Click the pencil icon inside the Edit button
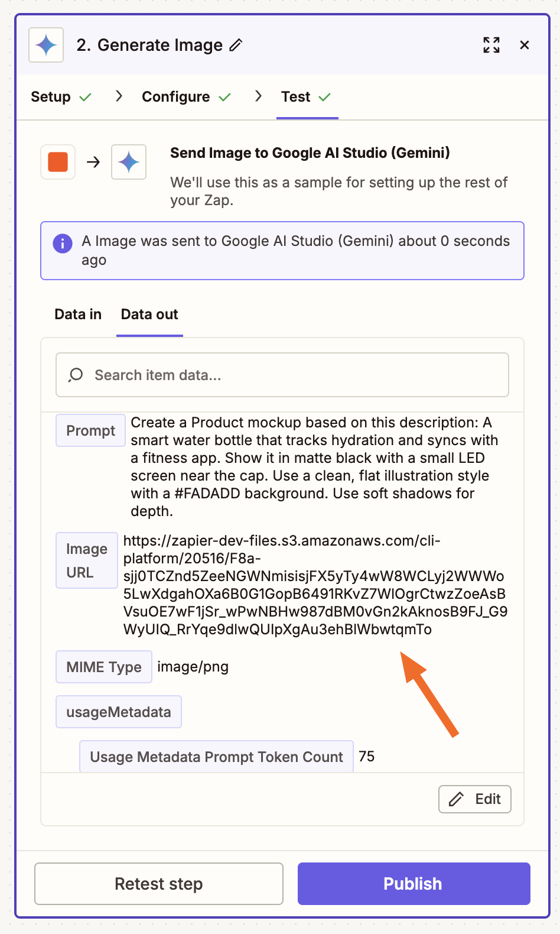The width and height of the screenshot is (560, 934). pos(455,799)
